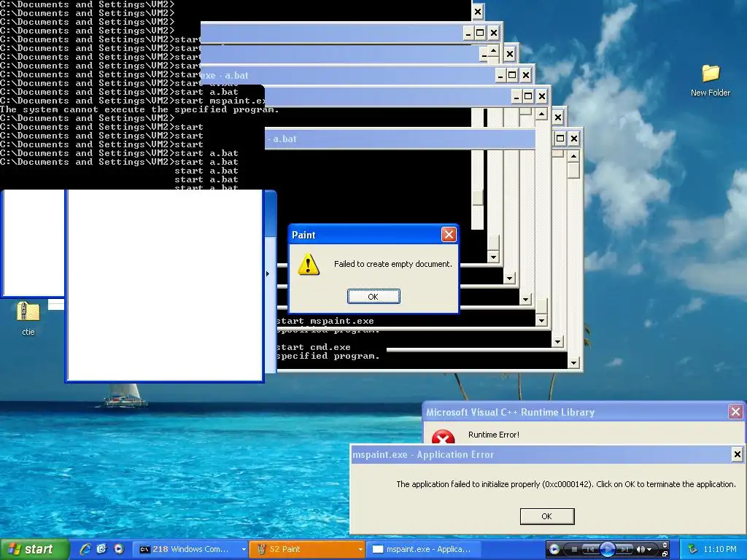Open the volume dropdown arrow in media toolbar
The image size is (747, 560).
(649, 550)
